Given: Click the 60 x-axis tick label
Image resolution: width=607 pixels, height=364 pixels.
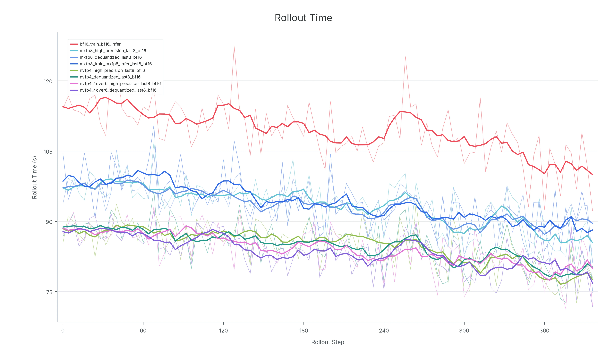Looking at the screenshot, I should pyautogui.click(x=143, y=330).
